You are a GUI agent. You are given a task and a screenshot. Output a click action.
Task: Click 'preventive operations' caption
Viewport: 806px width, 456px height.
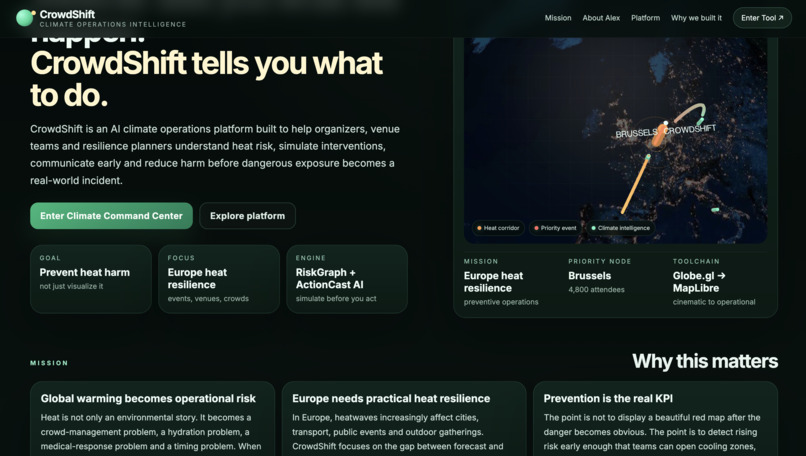click(501, 302)
